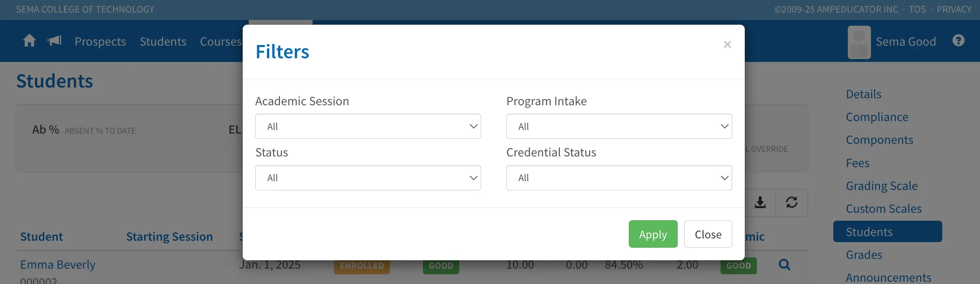Click the Sema Good user avatar

859,42
